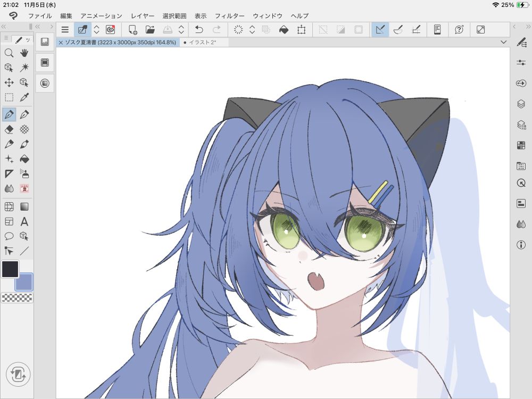Select the Figure straight line tool
Screen dimensions: 532x399
(24, 251)
